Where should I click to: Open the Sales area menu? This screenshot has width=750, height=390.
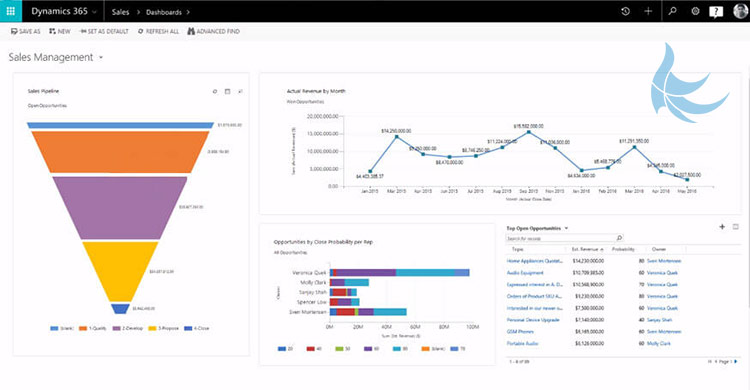point(121,12)
